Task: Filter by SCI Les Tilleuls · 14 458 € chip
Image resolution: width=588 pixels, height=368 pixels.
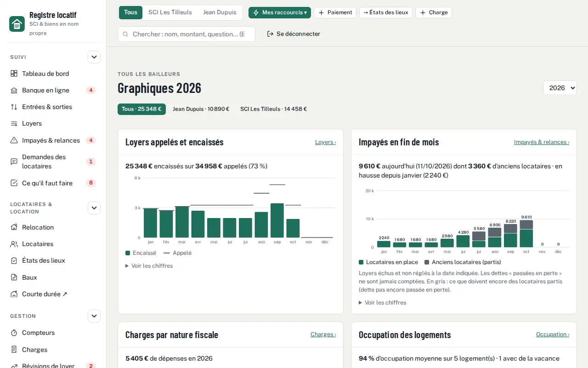Action: (x=273, y=109)
